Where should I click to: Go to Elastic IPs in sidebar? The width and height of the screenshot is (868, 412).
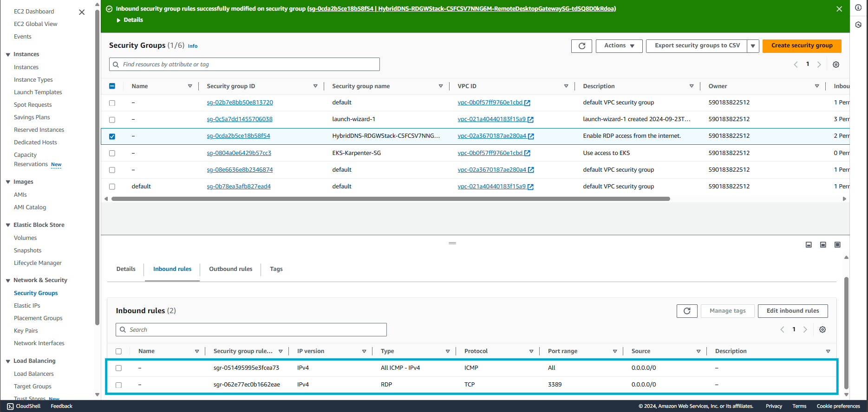(27, 306)
